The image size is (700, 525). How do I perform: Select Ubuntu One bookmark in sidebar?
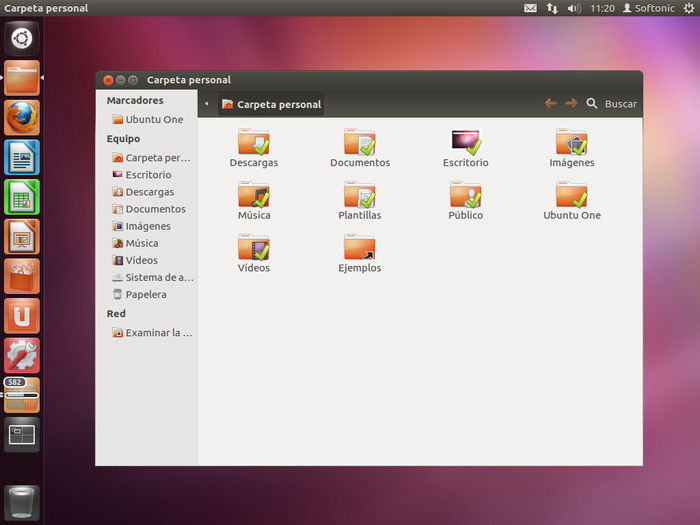point(153,120)
